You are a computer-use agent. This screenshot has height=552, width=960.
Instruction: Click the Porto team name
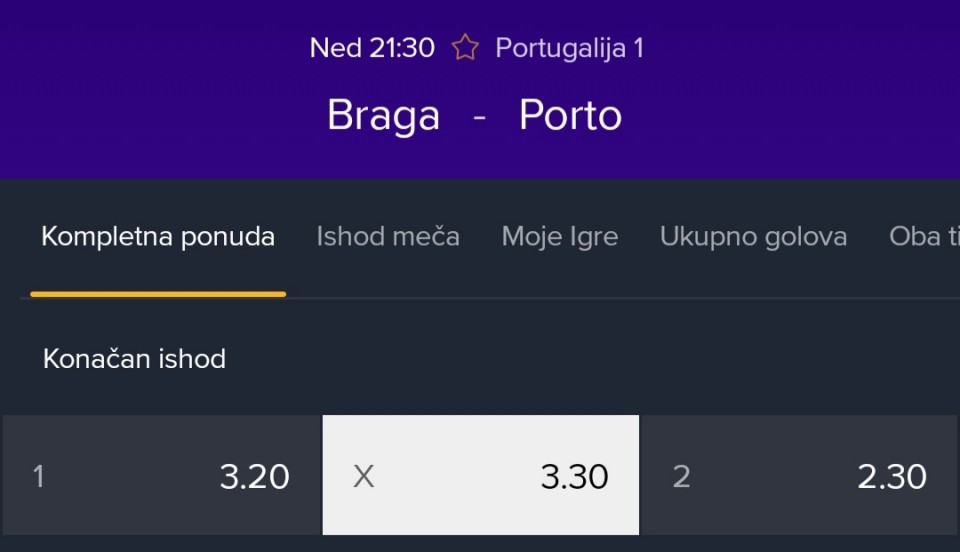(570, 116)
